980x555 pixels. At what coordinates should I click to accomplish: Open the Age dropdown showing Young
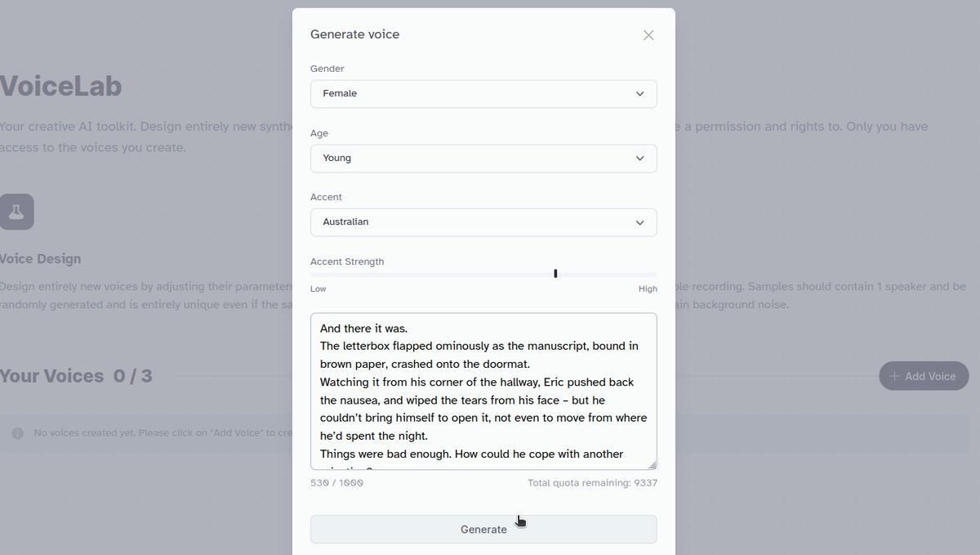click(x=483, y=159)
